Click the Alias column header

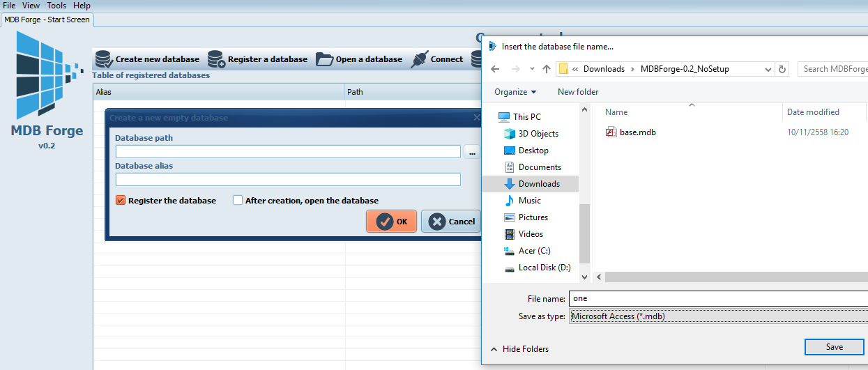(x=219, y=92)
